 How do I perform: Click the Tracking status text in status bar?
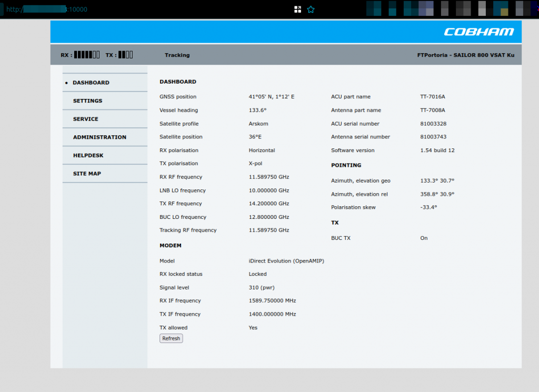click(177, 55)
